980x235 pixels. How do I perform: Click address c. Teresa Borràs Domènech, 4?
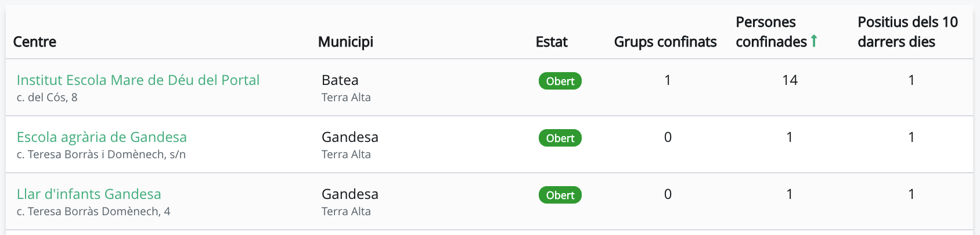pyautogui.click(x=93, y=212)
